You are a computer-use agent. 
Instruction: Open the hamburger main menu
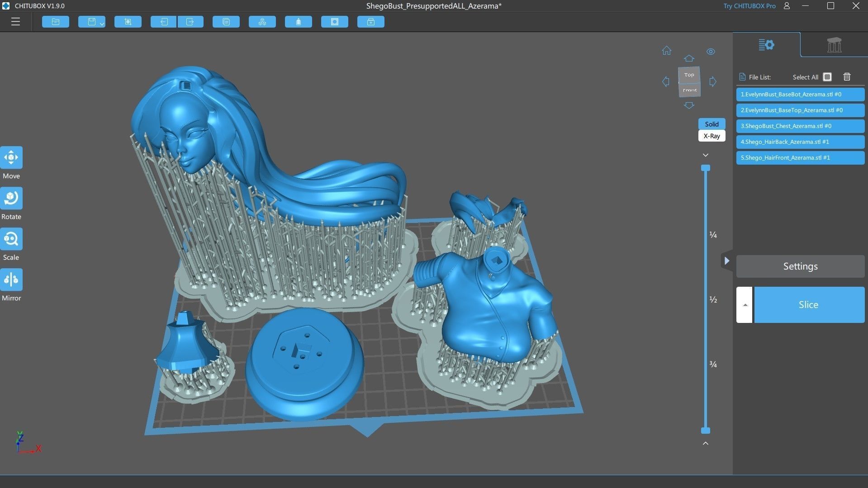15,22
